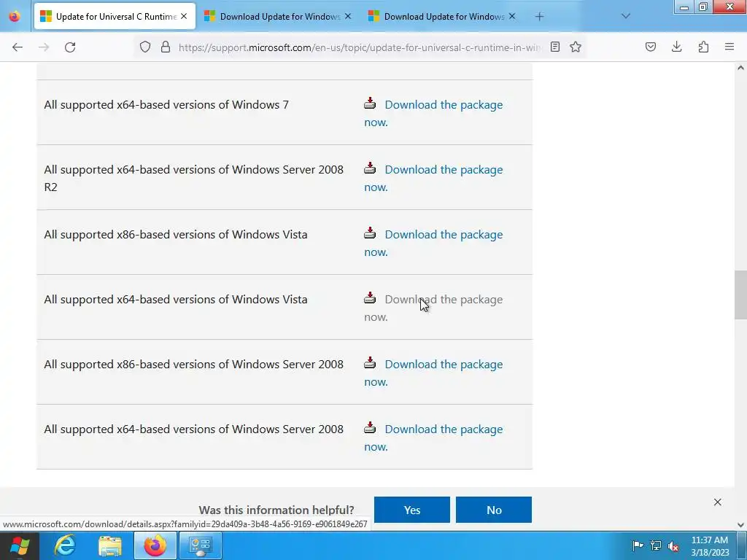Screen dimensions: 747x560
Task: Answer No to information helpful prompt
Action: tap(494, 510)
